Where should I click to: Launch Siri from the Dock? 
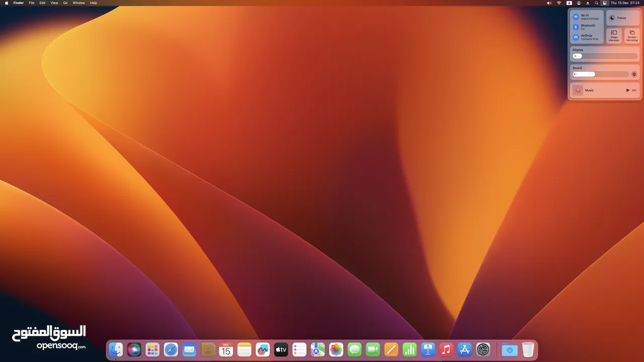click(134, 349)
